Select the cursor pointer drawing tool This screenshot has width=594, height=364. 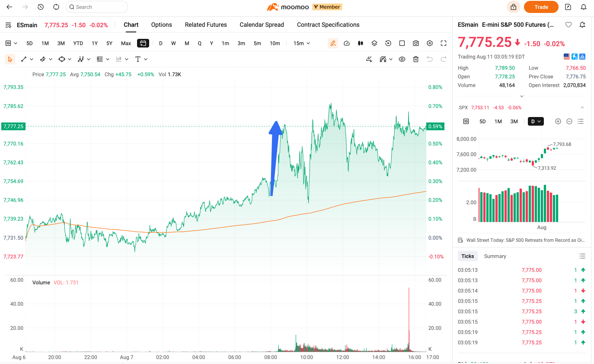pyautogui.click(x=10, y=59)
